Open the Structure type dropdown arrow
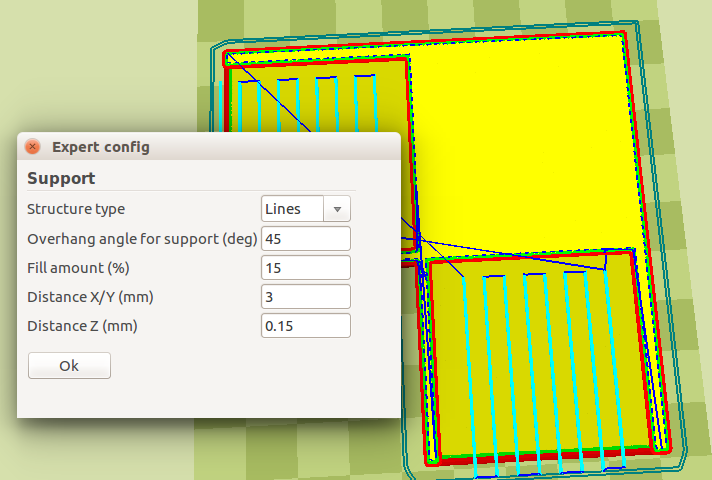712x480 pixels. (x=337, y=209)
